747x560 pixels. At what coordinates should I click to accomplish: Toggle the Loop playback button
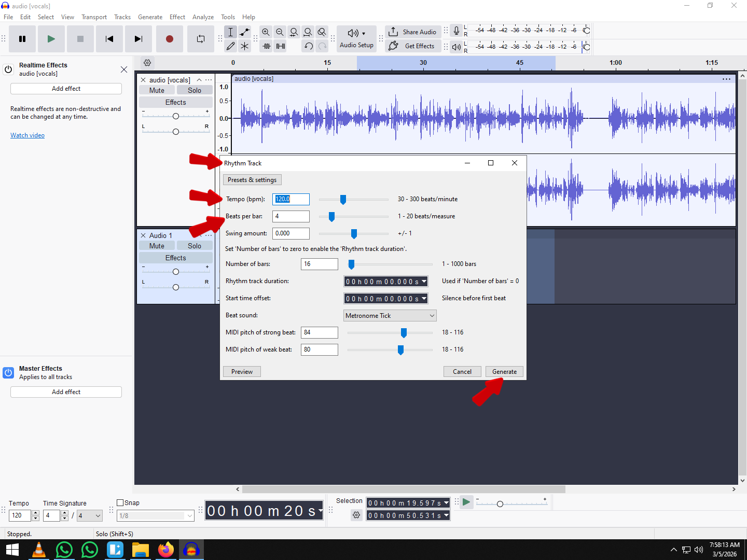[x=200, y=39]
